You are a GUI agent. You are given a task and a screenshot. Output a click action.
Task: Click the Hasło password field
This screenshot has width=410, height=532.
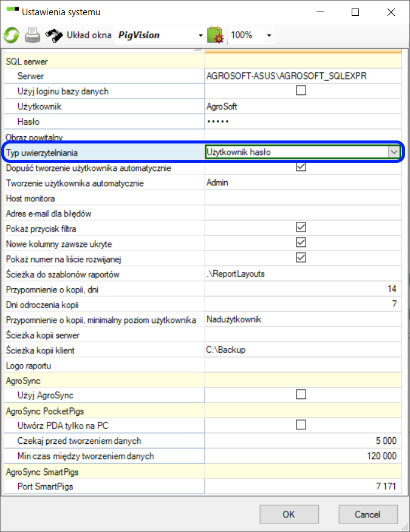(303, 122)
